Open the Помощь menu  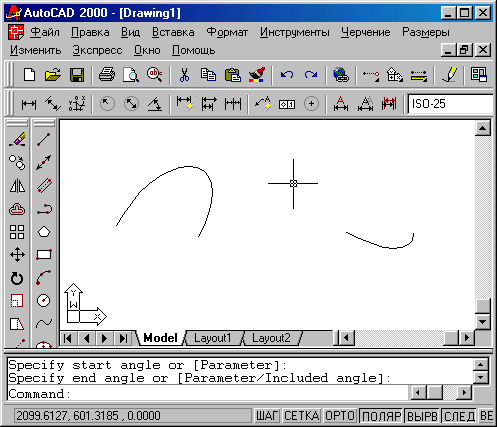click(194, 50)
